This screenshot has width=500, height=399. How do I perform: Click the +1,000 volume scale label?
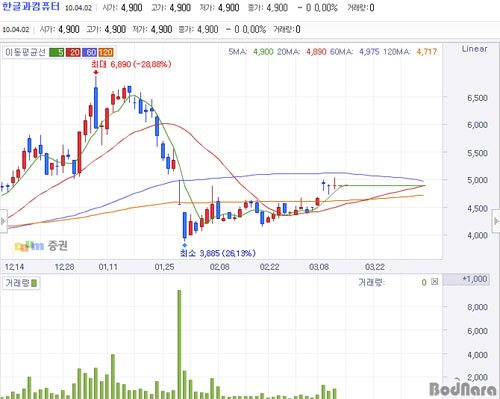[475, 279]
